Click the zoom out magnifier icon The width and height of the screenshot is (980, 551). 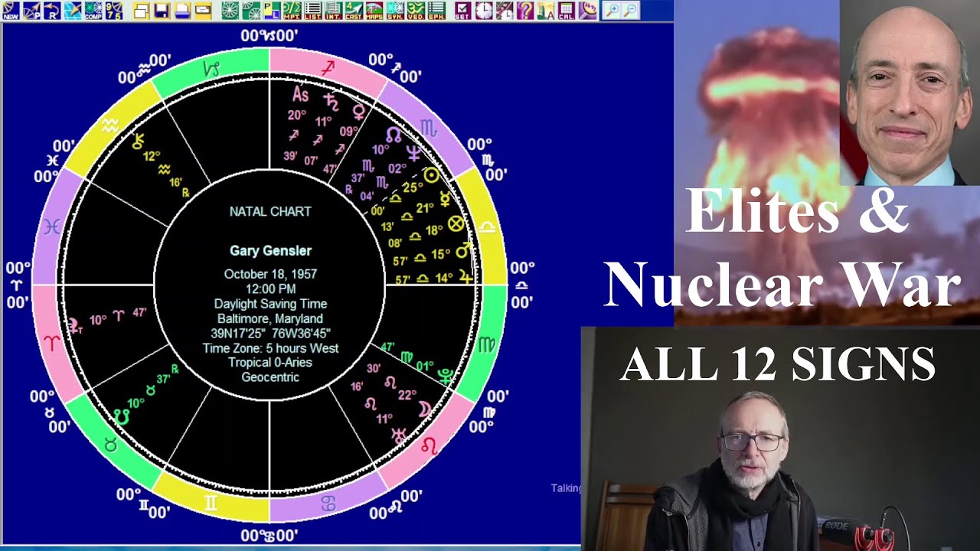point(630,11)
